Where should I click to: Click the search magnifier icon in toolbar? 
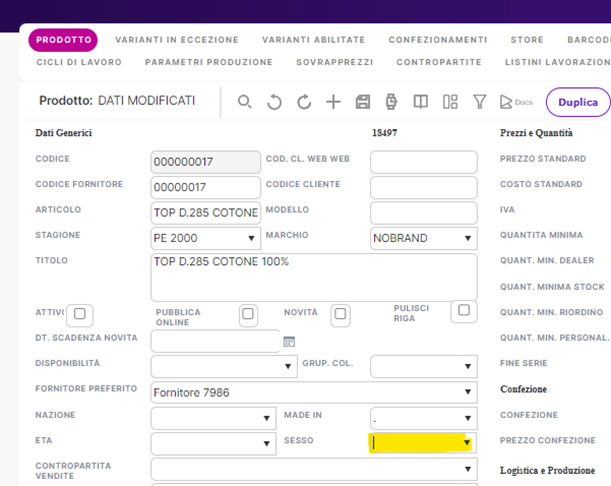[245, 102]
